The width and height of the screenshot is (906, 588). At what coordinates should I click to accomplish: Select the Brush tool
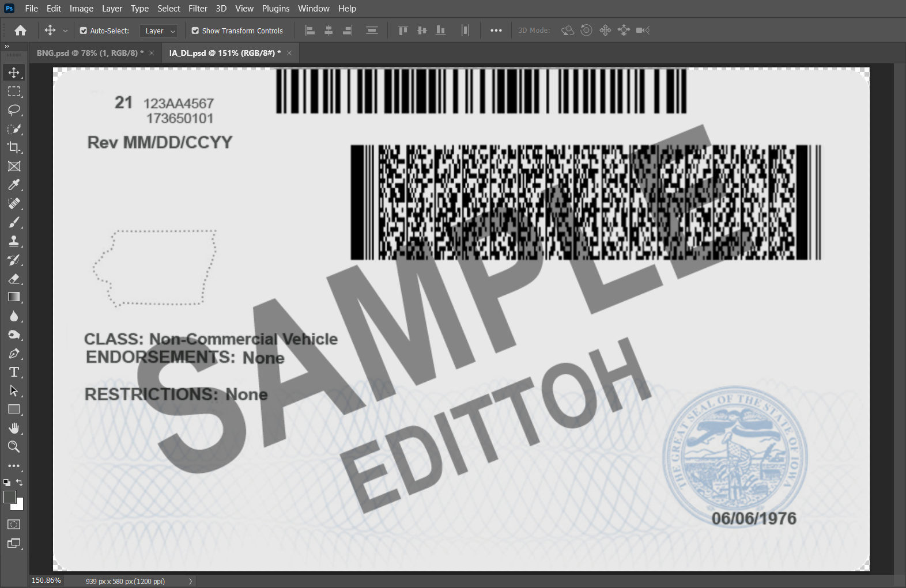point(14,222)
